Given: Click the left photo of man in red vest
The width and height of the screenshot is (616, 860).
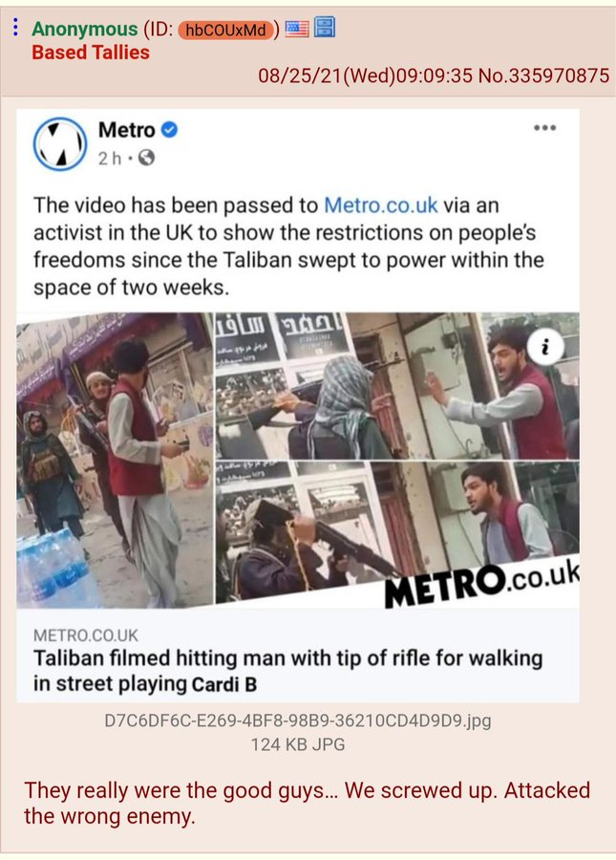Looking at the screenshot, I should 115,461.
